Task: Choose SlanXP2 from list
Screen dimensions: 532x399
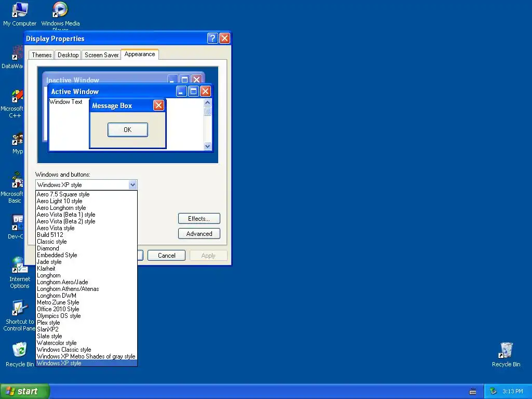Action: (87, 329)
